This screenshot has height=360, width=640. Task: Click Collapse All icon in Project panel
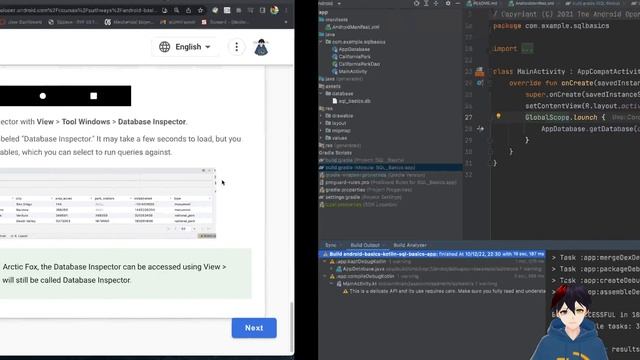coord(436,3)
